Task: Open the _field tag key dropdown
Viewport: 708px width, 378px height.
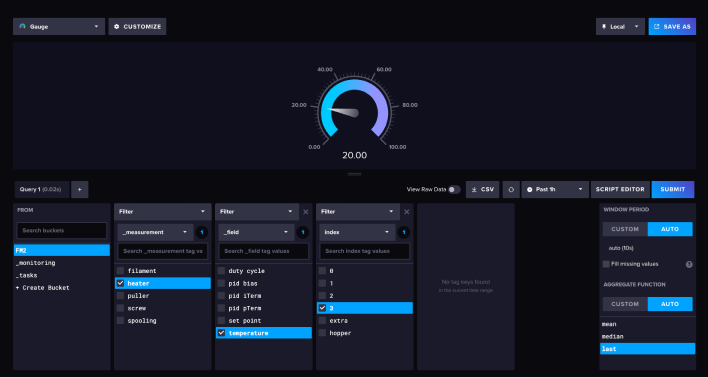Action: pos(256,232)
